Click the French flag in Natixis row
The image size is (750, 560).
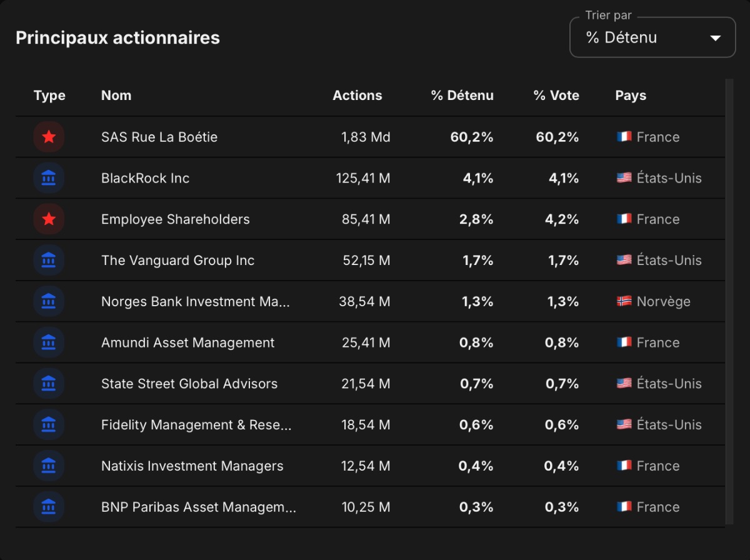624,466
